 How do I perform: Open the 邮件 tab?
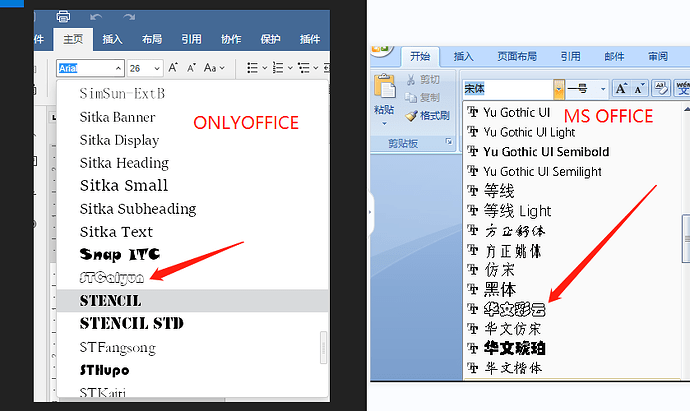[614, 56]
